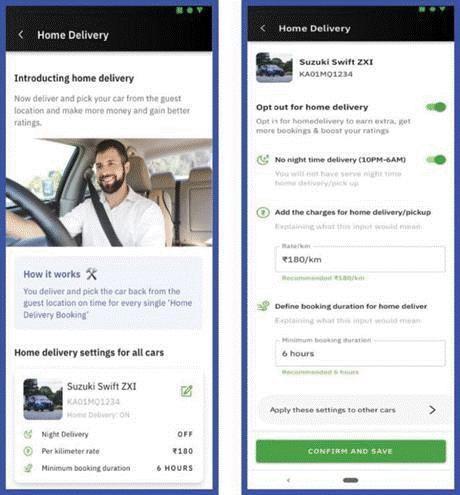460x495 pixels.
Task: Click the Rate/km input field showing ₹180/km
Action: pyautogui.click(x=360, y=259)
